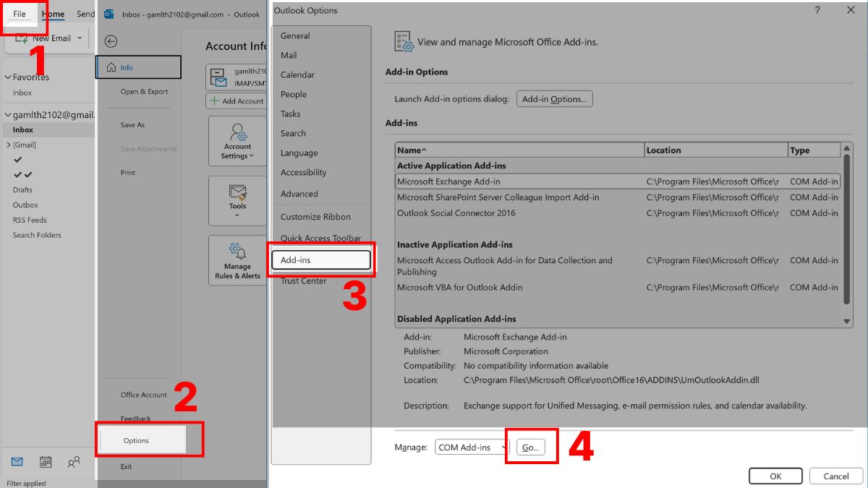
Task: Collapse the gamlth2102@gmail account tree
Action: (7, 114)
